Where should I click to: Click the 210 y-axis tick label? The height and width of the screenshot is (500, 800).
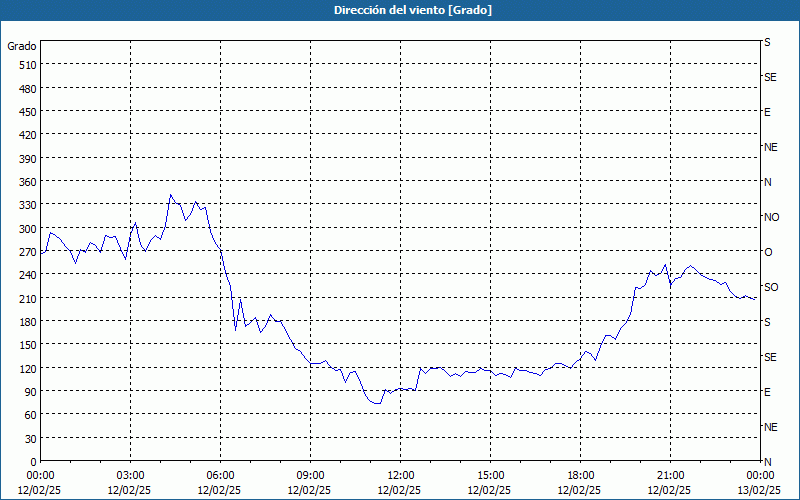pyautogui.click(x=28, y=298)
